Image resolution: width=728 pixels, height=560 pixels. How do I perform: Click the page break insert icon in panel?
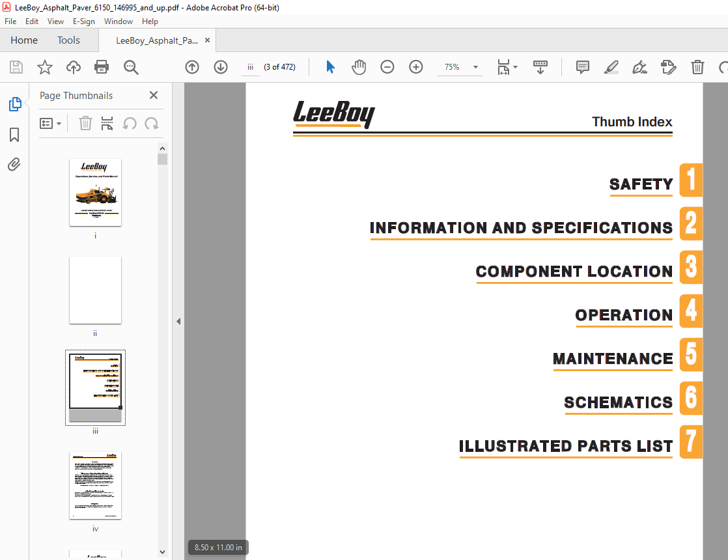click(107, 124)
